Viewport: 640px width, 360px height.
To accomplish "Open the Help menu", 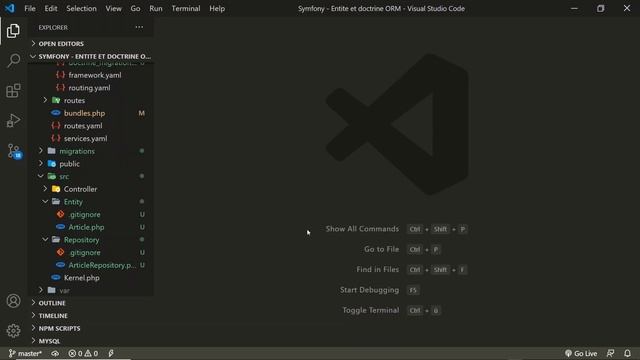I will [x=217, y=8].
